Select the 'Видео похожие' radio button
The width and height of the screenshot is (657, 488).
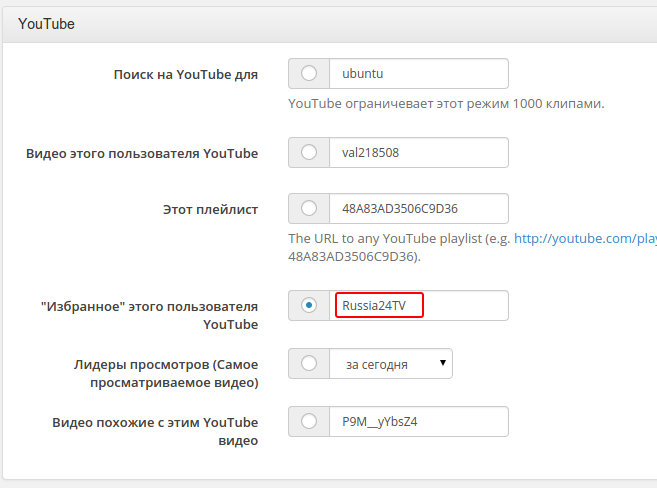309,421
